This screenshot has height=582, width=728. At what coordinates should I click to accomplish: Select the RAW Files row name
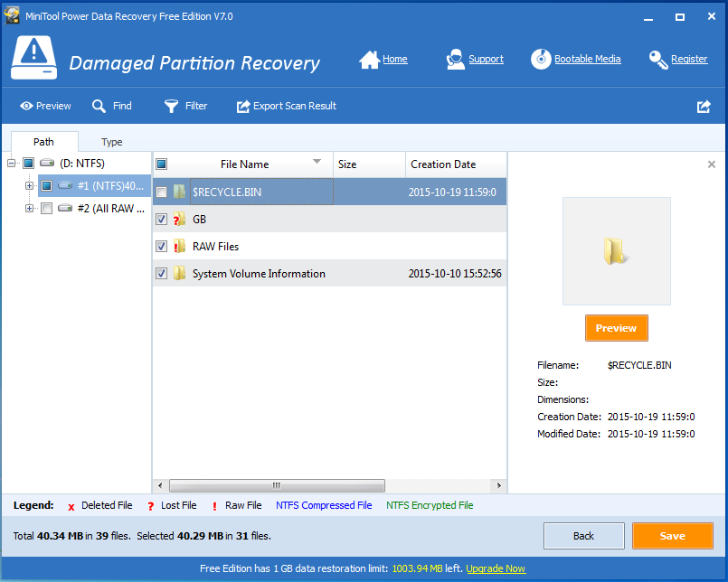click(x=215, y=247)
